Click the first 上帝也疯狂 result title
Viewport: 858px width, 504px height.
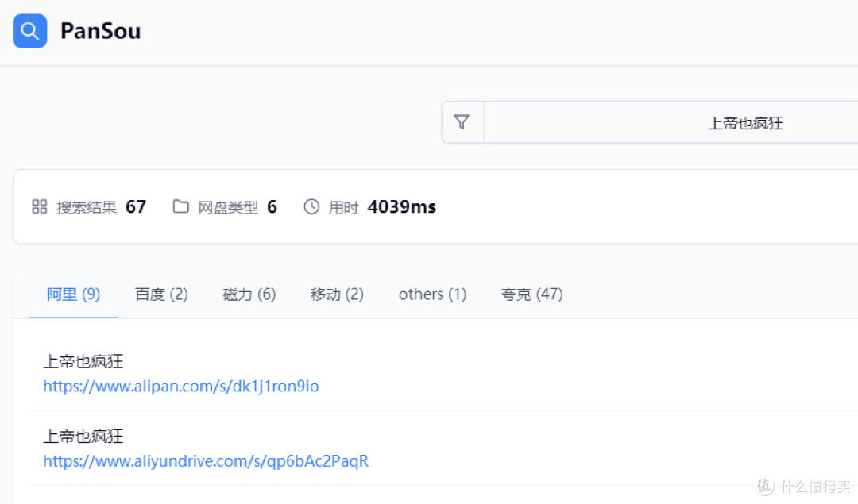[x=82, y=361]
